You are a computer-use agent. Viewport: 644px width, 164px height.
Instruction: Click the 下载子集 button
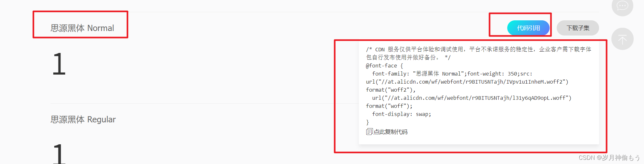[578, 28]
